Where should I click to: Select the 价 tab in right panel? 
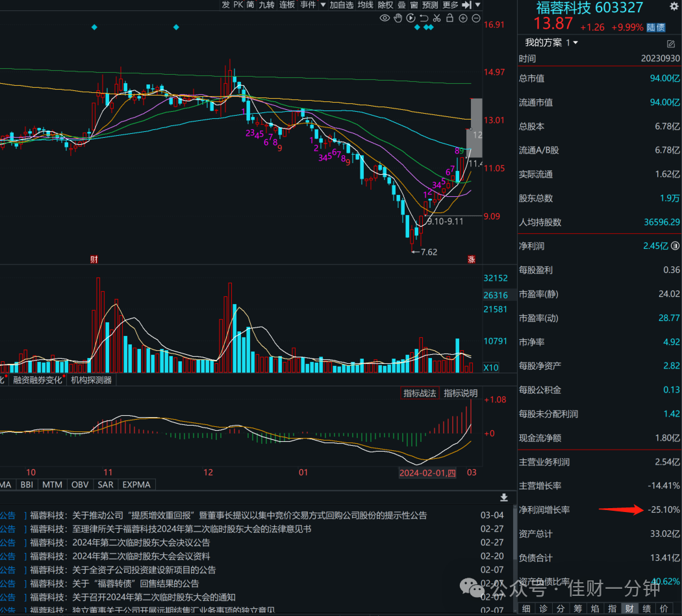664,609
